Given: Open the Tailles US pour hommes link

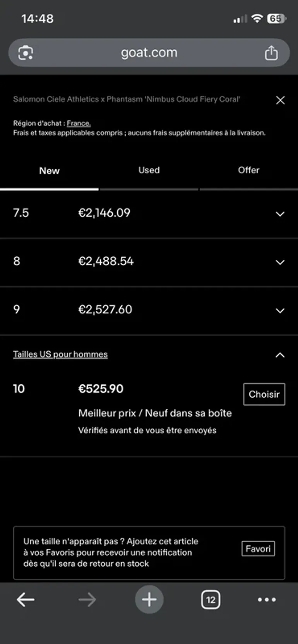Looking at the screenshot, I should [x=60, y=354].
